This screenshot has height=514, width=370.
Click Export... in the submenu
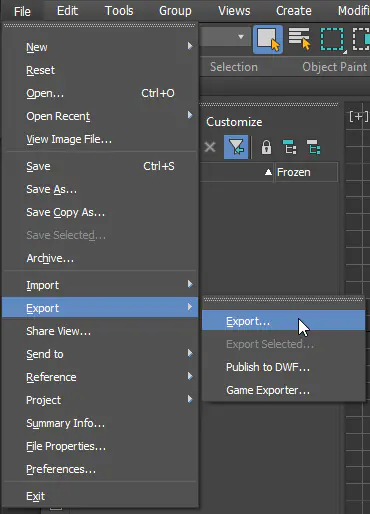pyautogui.click(x=284, y=321)
